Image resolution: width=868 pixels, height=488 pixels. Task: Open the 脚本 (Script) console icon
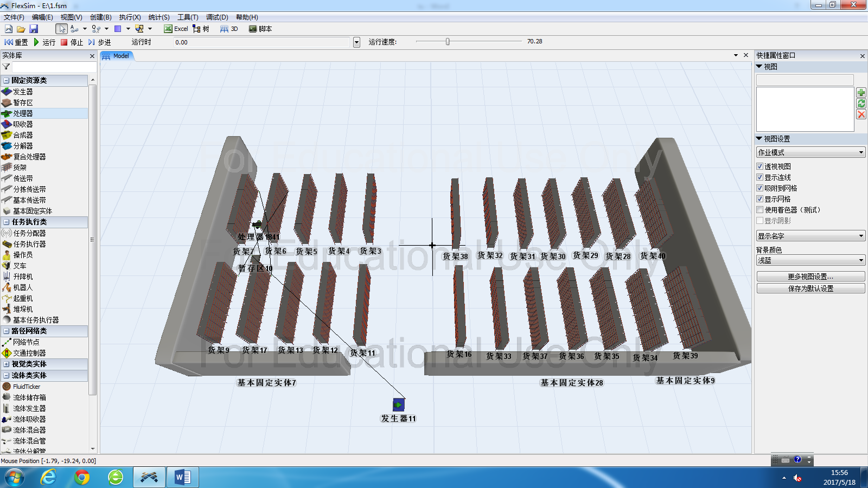tap(253, 29)
